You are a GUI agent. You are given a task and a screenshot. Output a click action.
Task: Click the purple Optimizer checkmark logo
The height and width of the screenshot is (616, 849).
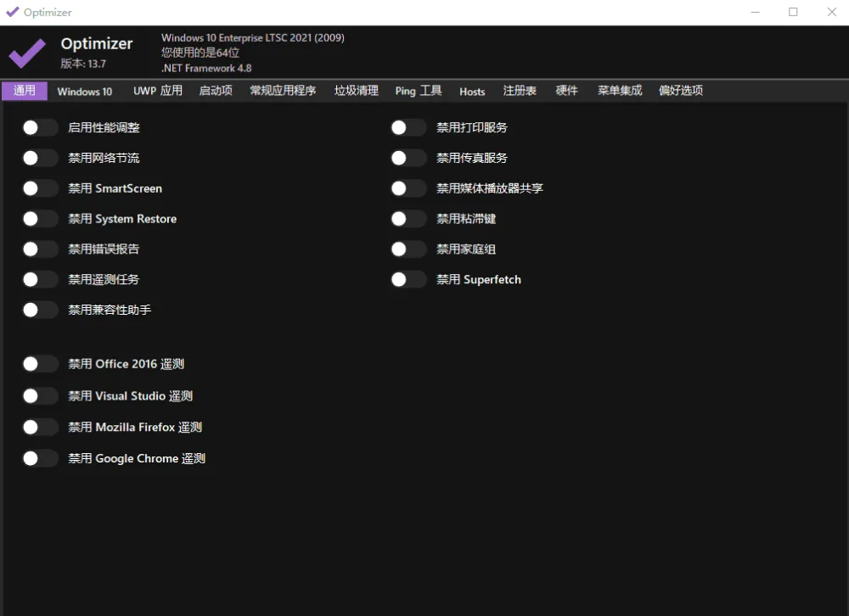point(26,53)
